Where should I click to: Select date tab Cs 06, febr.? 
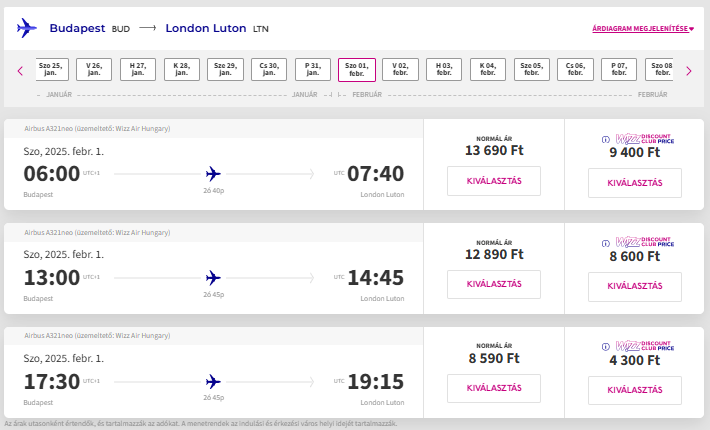click(576, 70)
